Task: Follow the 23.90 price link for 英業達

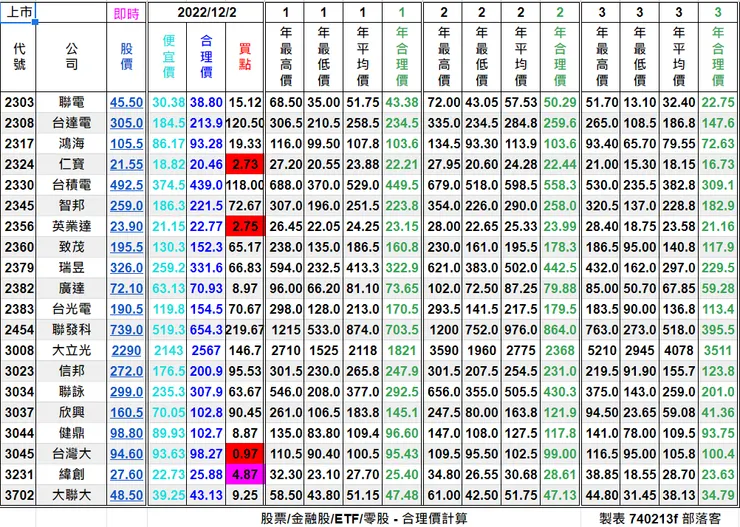Action: click(126, 226)
